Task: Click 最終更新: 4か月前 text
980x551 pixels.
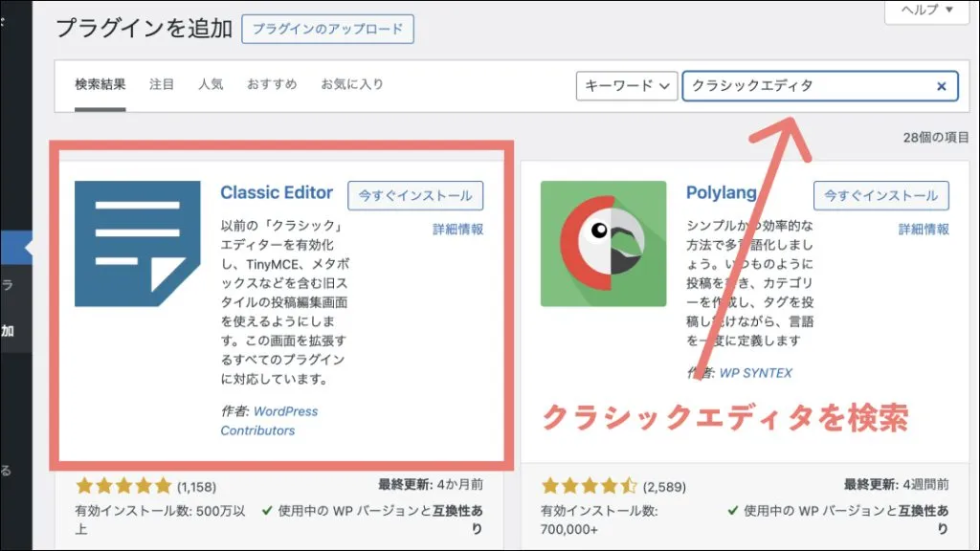Action: tap(430, 484)
